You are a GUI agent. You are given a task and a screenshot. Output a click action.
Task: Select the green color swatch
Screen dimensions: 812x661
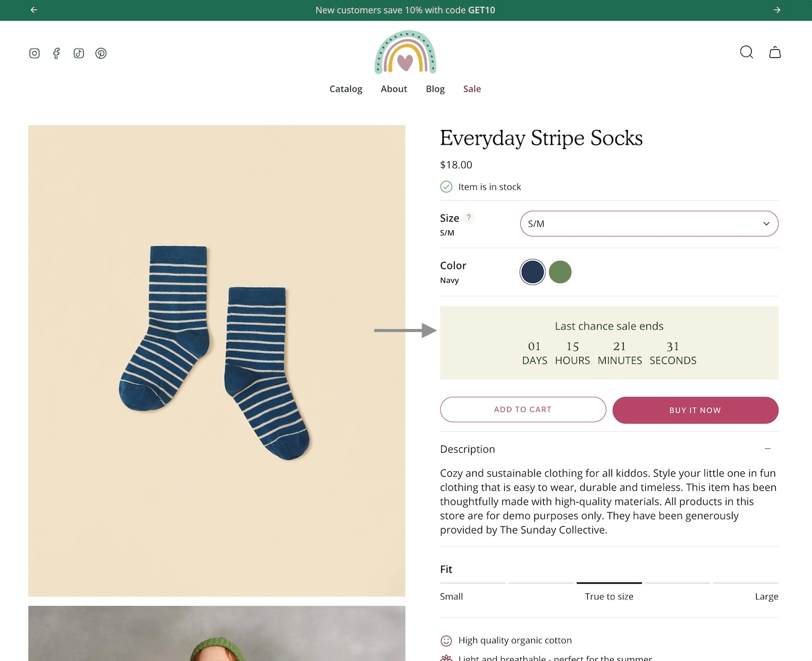pyautogui.click(x=560, y=272)
